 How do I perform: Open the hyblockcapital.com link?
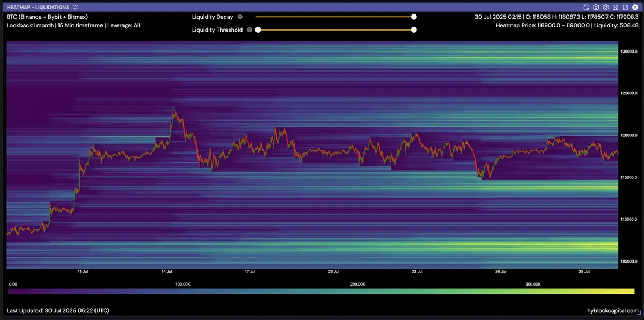[613, 311]
